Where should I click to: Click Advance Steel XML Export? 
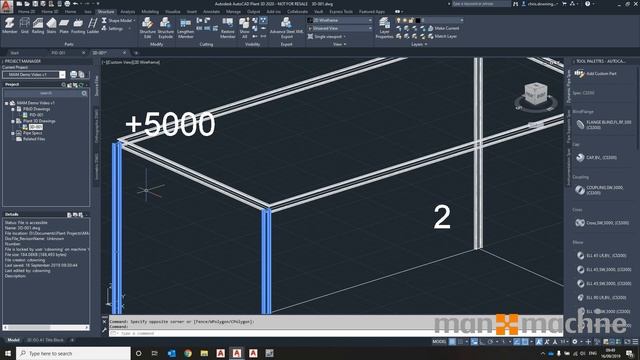click(287, 28)
